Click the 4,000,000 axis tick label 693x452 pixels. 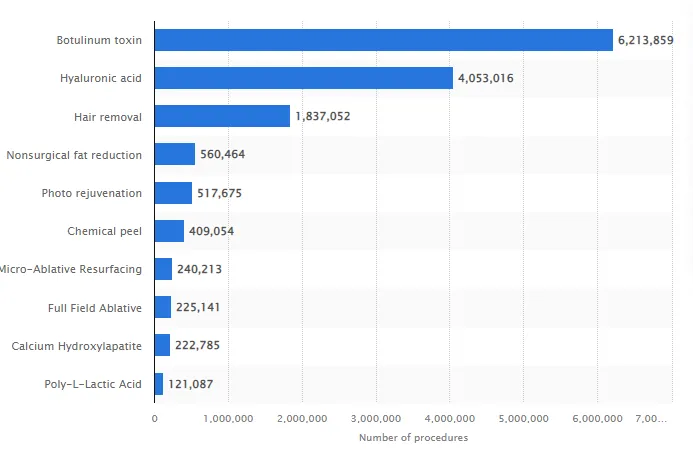pyautogui.click(x=450, y=418)
